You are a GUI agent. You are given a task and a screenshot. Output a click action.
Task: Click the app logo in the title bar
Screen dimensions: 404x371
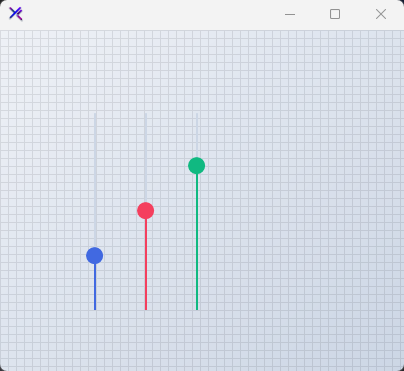(16, 14)
